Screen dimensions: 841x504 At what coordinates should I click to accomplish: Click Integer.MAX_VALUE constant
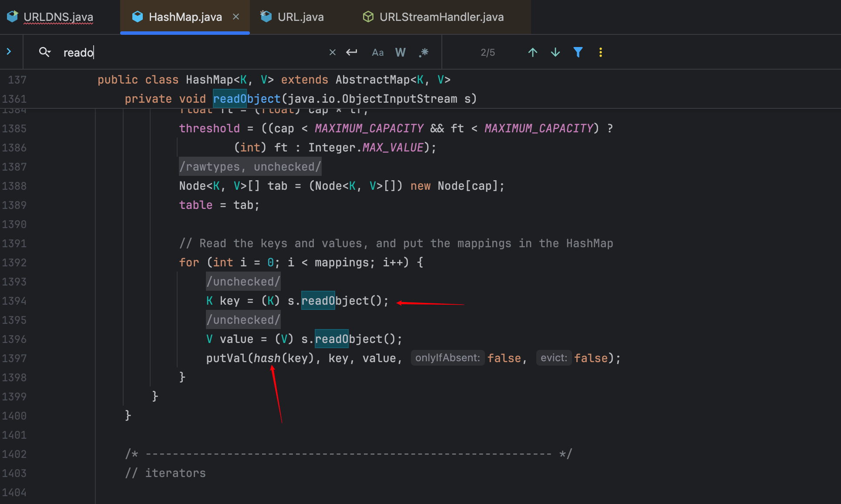(x=366, y=148)
